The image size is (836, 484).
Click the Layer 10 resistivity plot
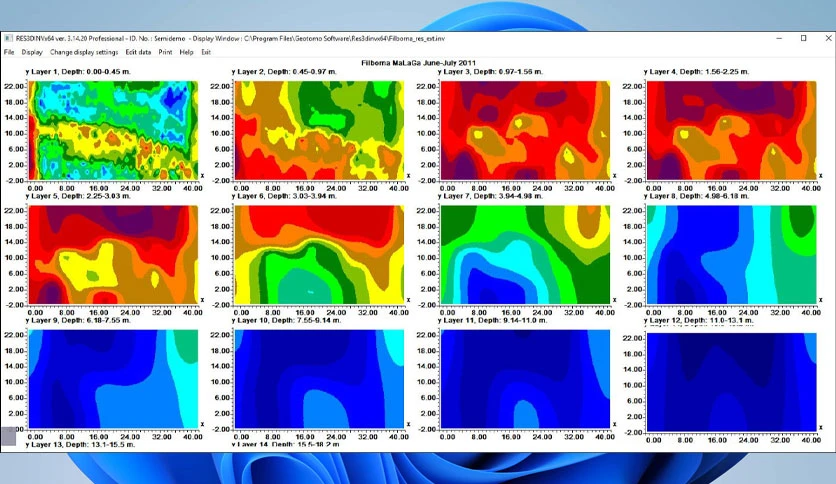click(319, 379)
